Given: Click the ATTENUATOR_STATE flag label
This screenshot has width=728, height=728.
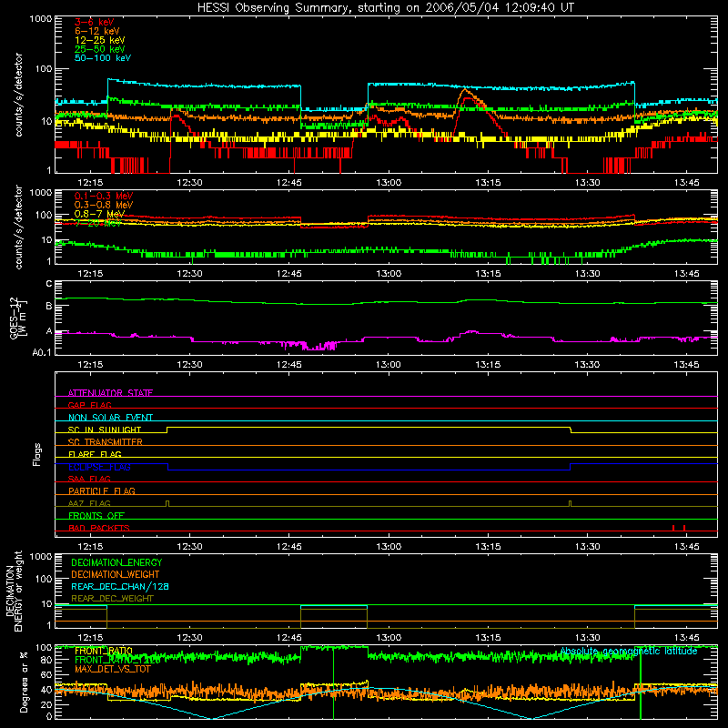Looking at the screenshot, I should [x=110, y=393].
